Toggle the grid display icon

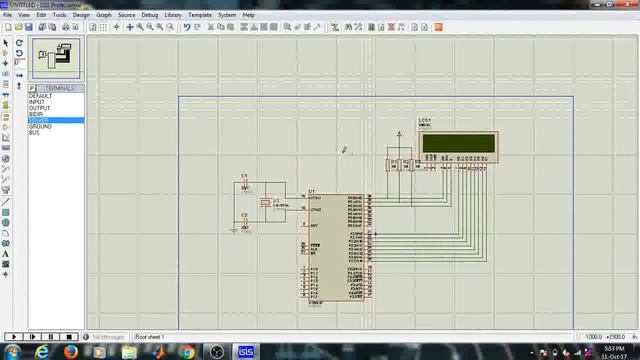point(103,27)
